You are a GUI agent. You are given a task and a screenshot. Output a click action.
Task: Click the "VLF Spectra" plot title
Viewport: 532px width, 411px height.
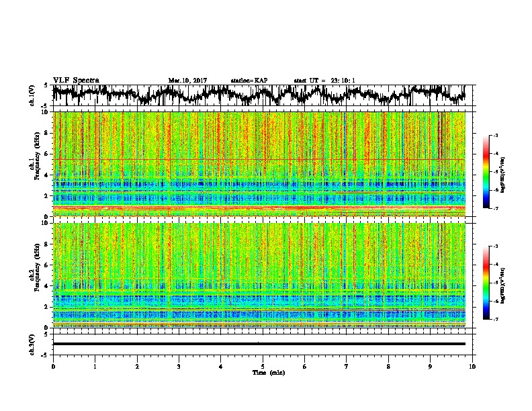click(76, 80)
